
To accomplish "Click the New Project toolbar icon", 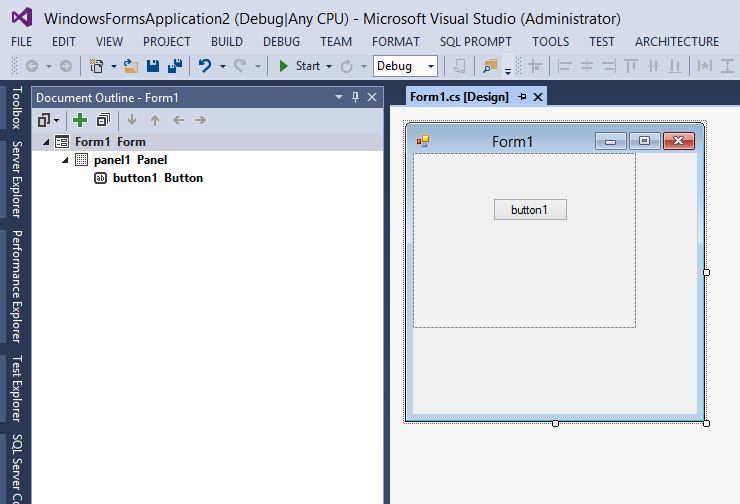I will (x=97, y=66).
